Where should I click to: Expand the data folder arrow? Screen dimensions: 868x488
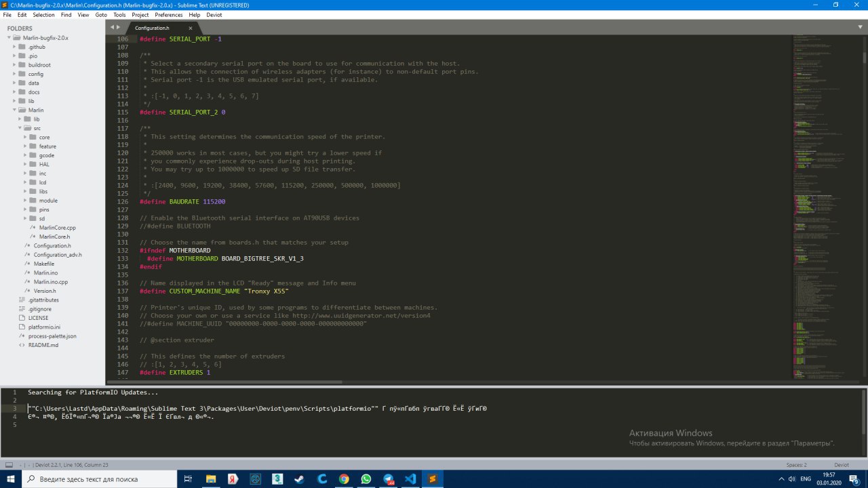tap(15, 83)
